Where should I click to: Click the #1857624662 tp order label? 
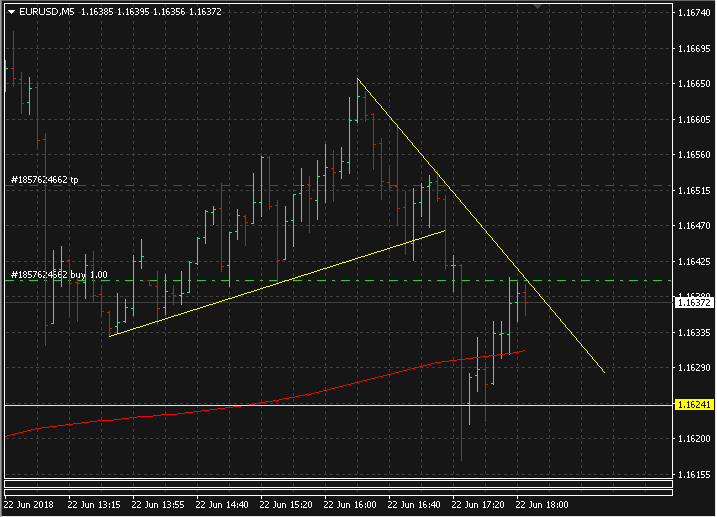pyautogui.click(x=44, y=180)
